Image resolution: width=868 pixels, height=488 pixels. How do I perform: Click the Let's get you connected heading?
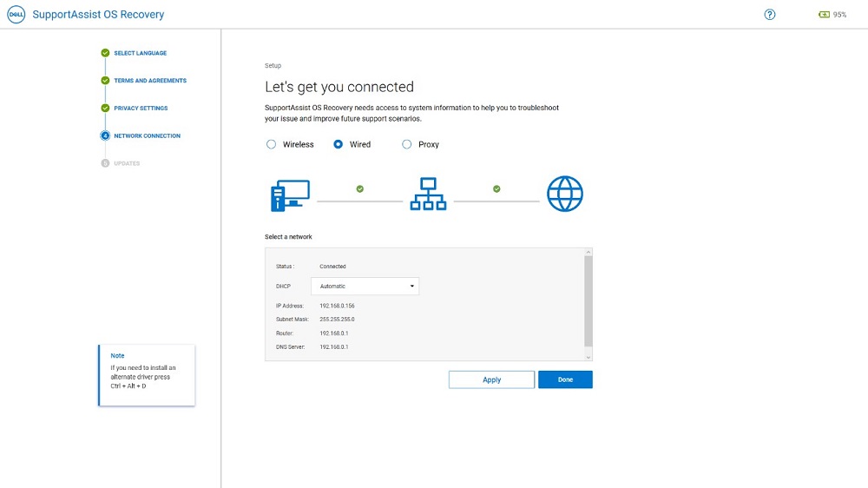[x=339, y=87]
